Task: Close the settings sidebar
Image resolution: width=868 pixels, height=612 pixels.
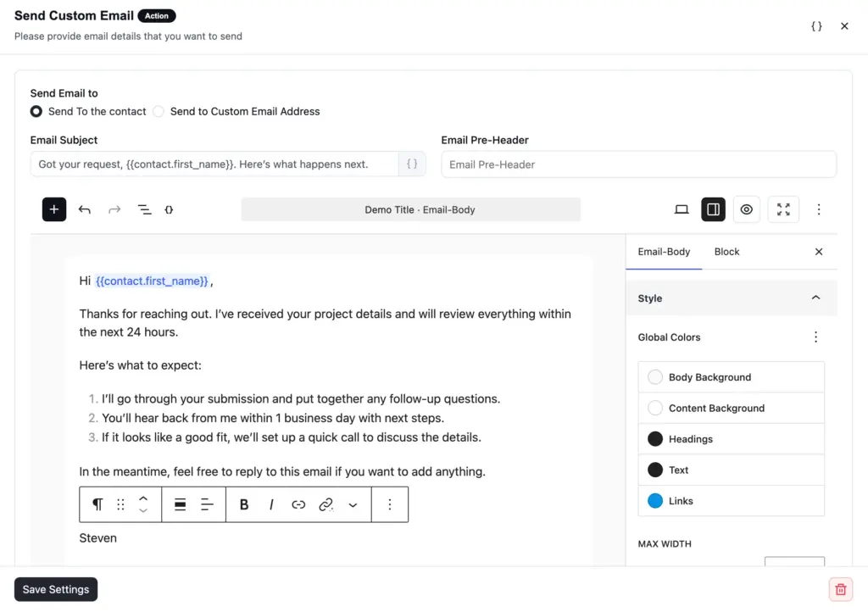Action: pos(819,252)
